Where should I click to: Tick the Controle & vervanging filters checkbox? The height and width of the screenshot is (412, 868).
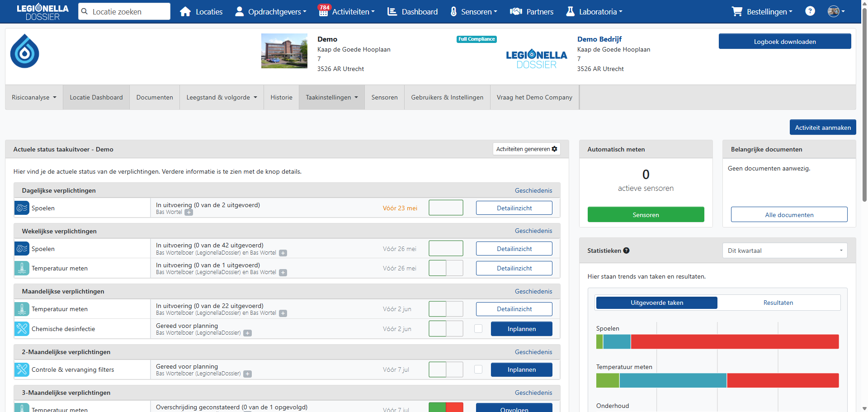pyautogui.click(x=478, y=369)
